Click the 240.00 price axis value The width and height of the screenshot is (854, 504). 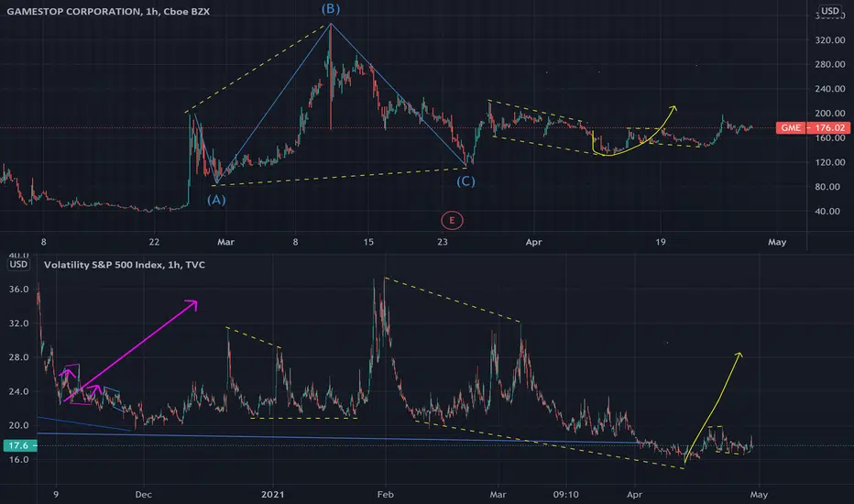pos(830,89)
